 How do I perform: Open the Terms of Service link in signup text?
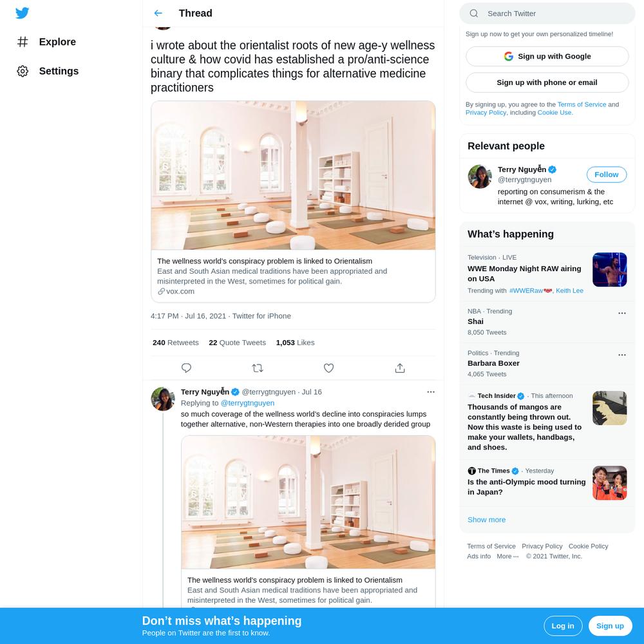pyautogui.click(x=582, y=104)
